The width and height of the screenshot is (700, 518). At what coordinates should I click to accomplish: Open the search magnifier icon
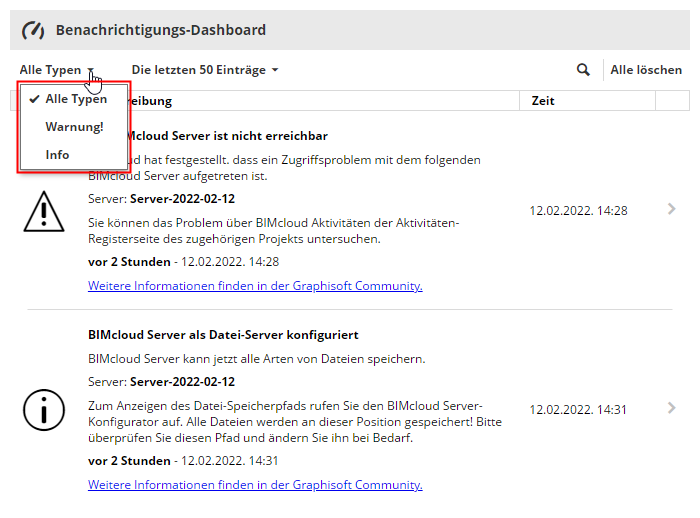pos(583,70)
